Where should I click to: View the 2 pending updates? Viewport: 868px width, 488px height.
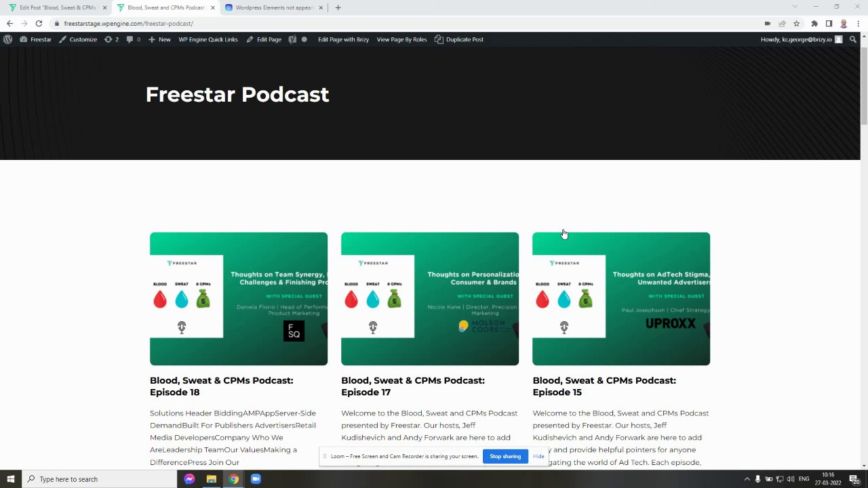point(111,39)
